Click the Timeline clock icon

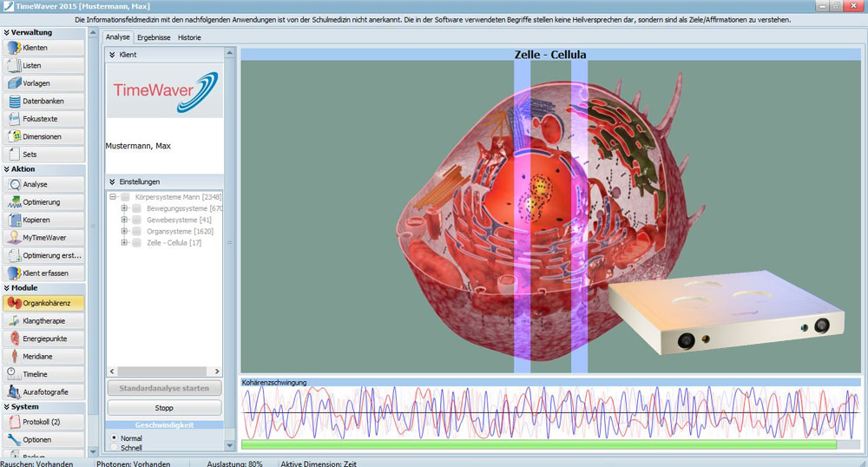(15, 374)
